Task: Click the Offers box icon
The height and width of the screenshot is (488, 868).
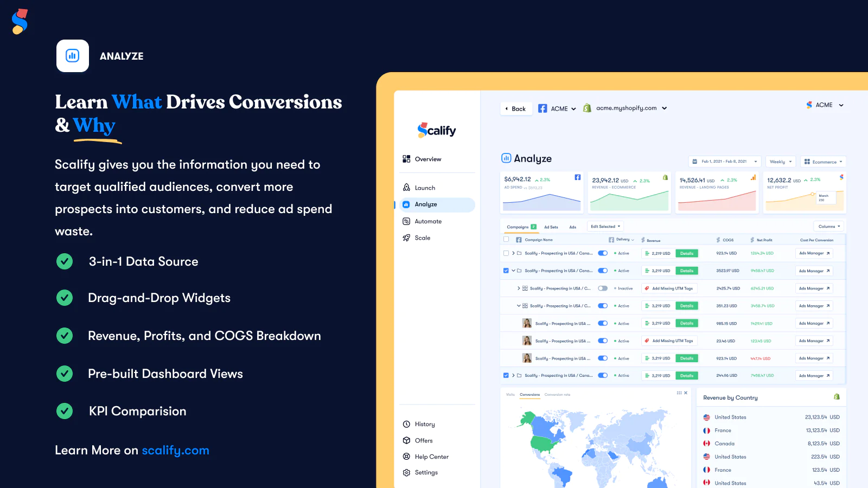Action: 406,440
